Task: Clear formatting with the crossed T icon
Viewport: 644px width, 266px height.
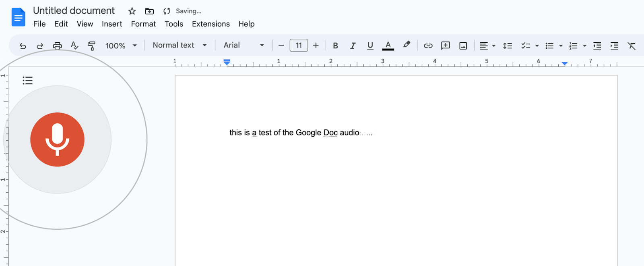Action: [x=632, y=46]
